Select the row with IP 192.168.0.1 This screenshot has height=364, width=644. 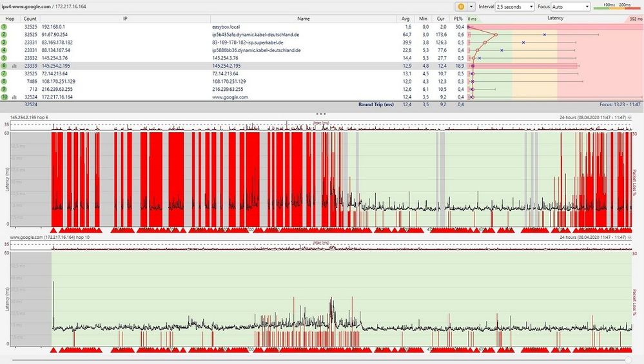(233, 26)
